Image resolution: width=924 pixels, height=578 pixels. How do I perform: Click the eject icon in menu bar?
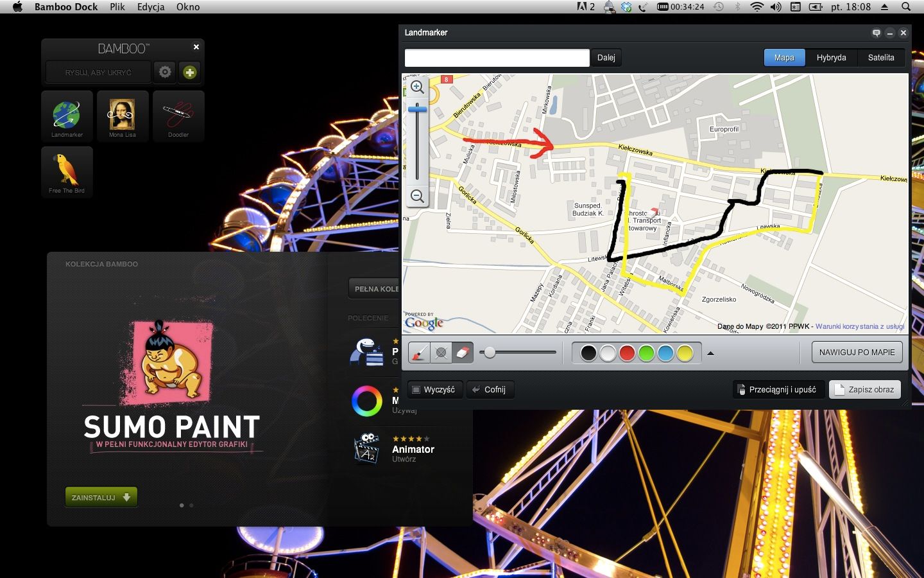[x=884, y=7]
